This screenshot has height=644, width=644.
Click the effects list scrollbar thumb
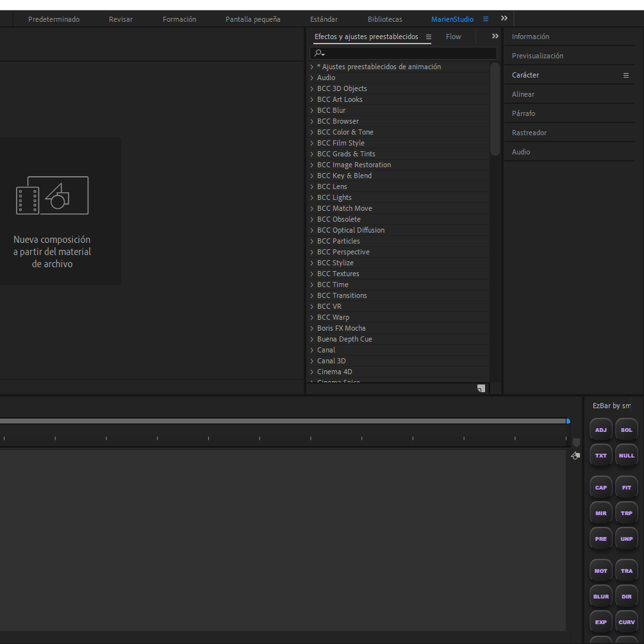coord(495,109)
